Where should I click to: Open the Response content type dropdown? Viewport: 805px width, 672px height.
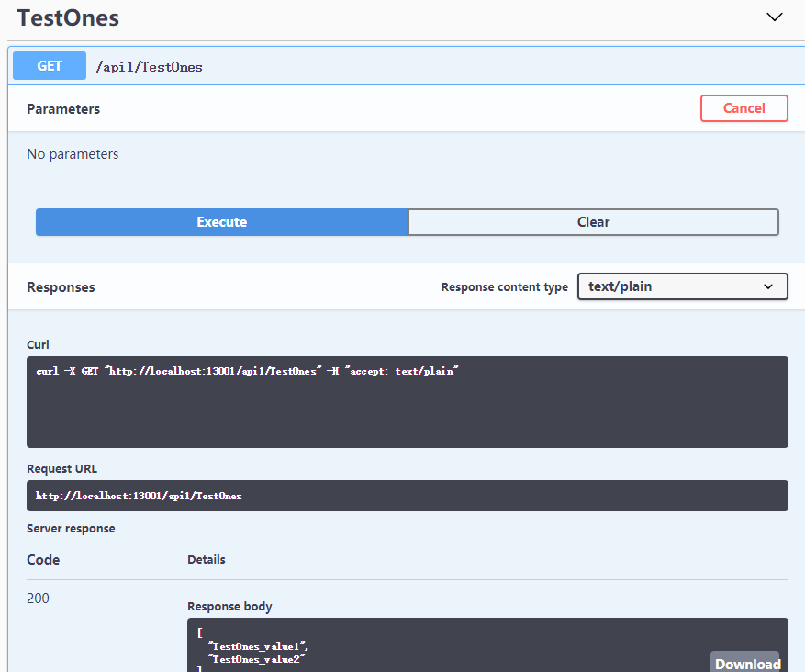pyautogui.click(x=682, y=286)
